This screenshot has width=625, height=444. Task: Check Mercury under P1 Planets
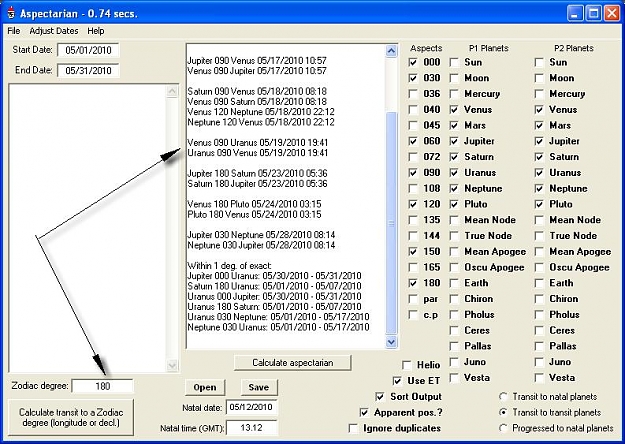point(454,94)
